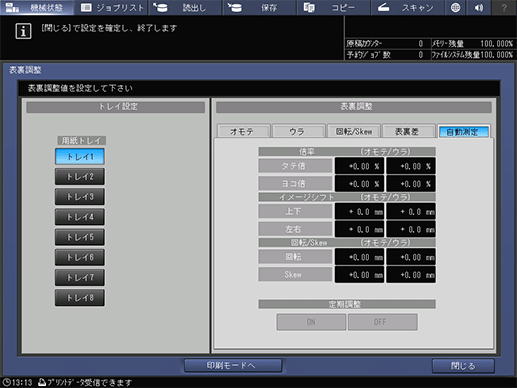Switch to the 回転/Skew tab

353,131
